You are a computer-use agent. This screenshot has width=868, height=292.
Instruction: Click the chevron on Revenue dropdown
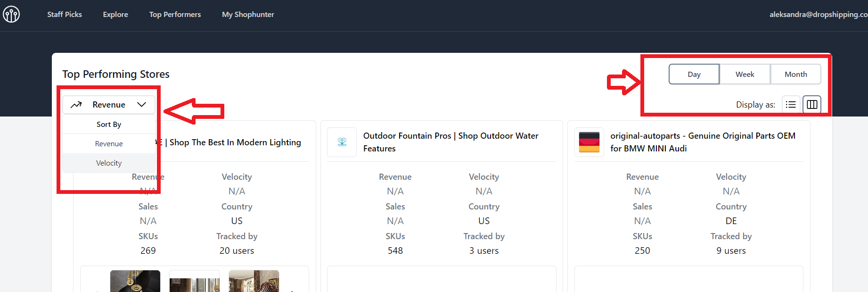[x=141, y=105]
